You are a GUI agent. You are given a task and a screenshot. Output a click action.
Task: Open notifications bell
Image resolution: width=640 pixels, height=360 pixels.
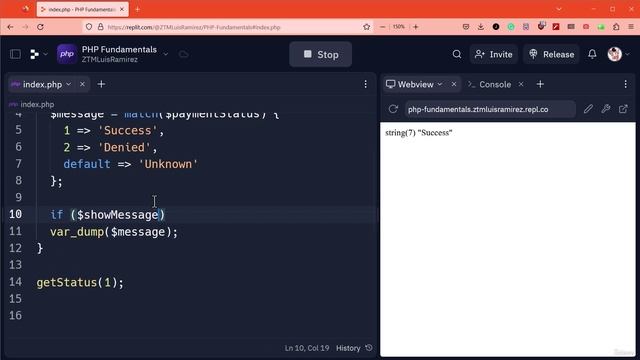pos(592,54)
